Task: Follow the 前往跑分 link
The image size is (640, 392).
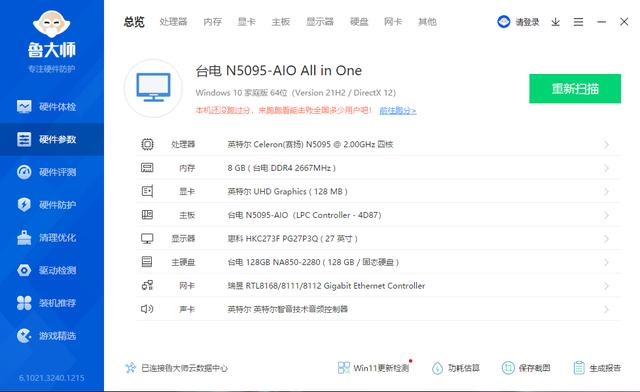Action: point(398,111)
